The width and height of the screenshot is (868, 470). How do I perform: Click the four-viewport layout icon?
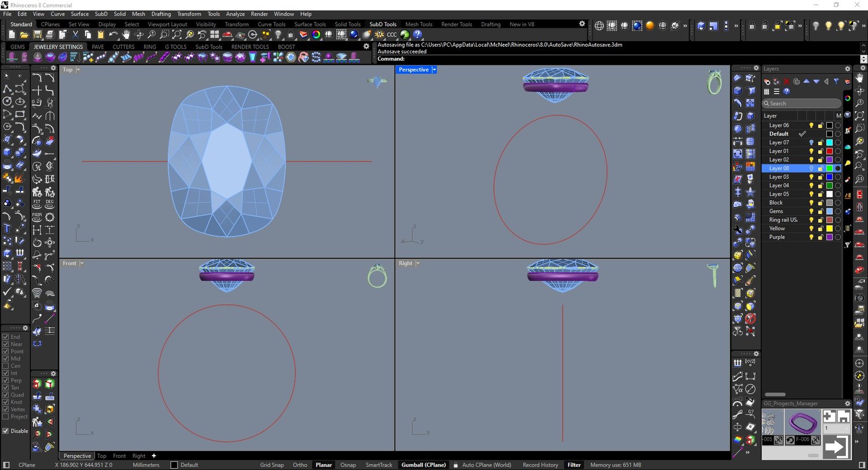point(215,35)
